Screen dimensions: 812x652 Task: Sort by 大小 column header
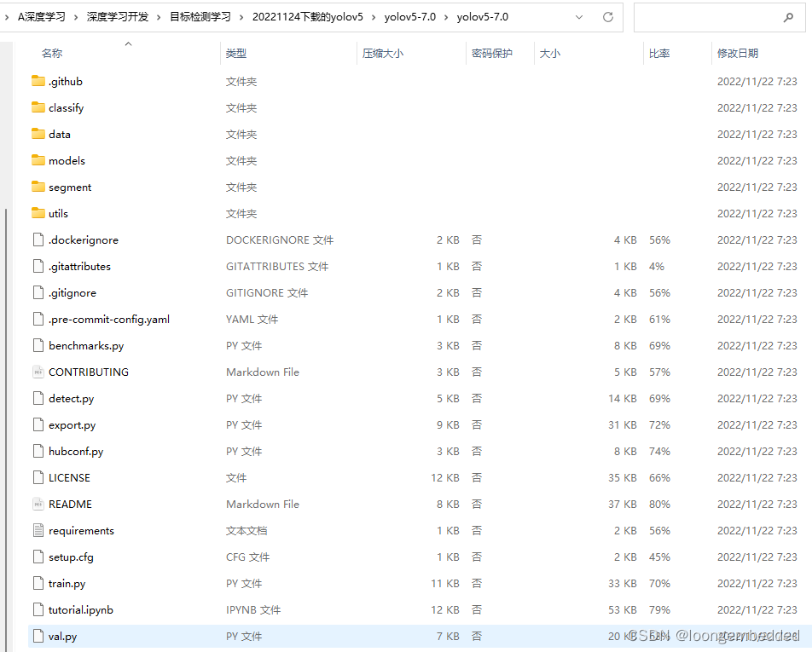pos(550,54)
